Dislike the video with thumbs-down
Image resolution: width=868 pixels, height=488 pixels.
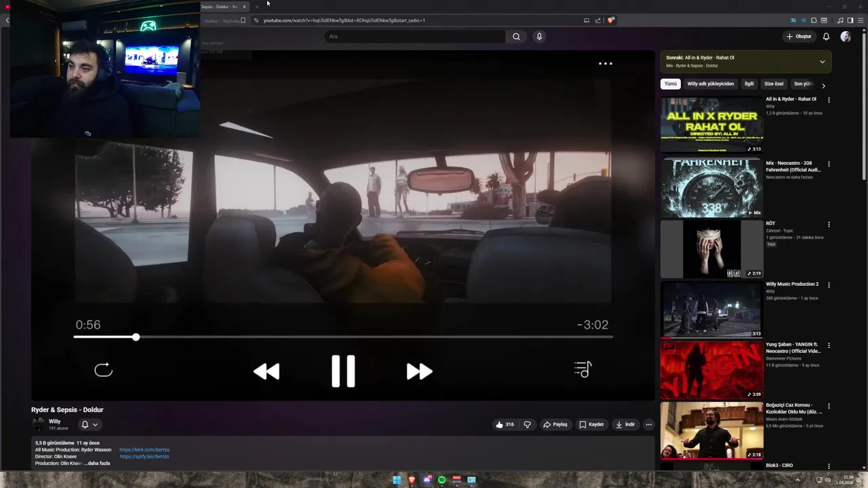tap(527, 425)
